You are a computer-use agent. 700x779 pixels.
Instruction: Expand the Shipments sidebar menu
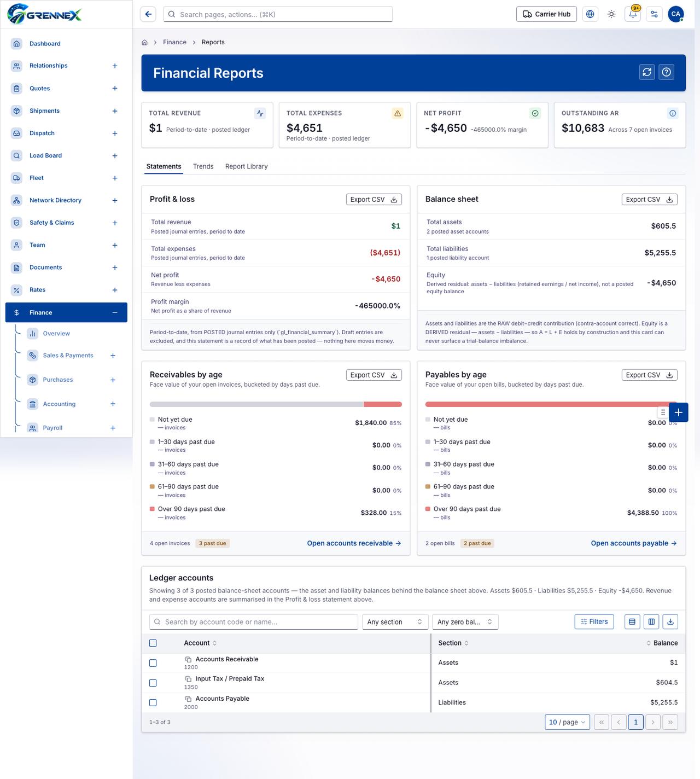[115, 111]
